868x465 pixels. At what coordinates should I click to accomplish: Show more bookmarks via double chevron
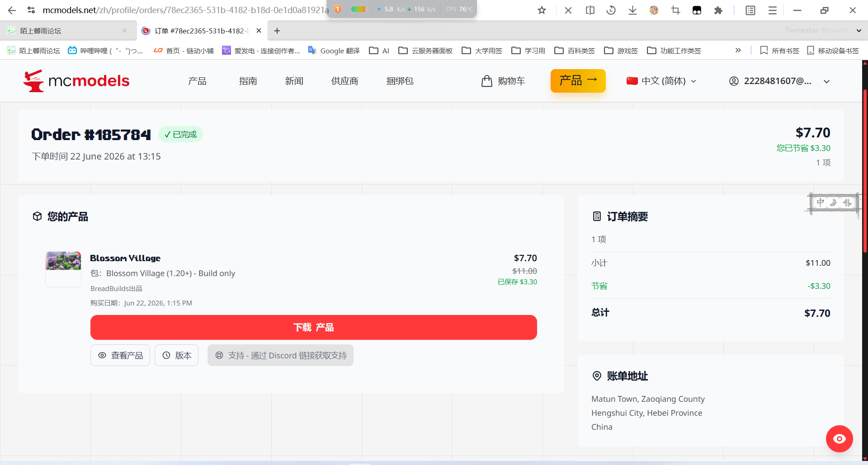click(x=738, y=50)
